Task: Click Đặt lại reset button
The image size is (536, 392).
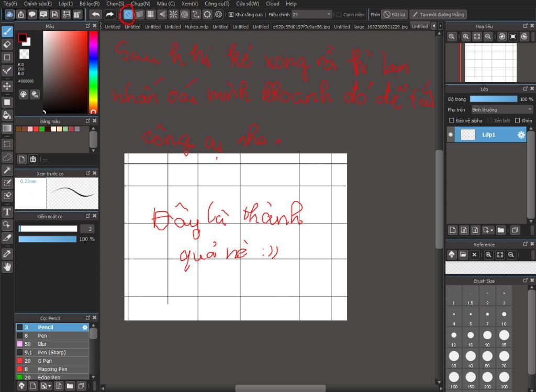Action: pyautogui.click(x=394, y=14)
